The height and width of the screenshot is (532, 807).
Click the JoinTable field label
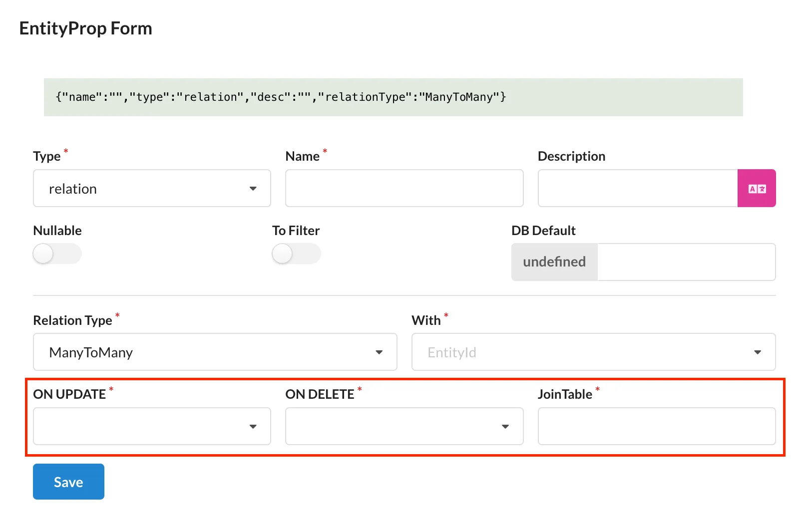565,394
